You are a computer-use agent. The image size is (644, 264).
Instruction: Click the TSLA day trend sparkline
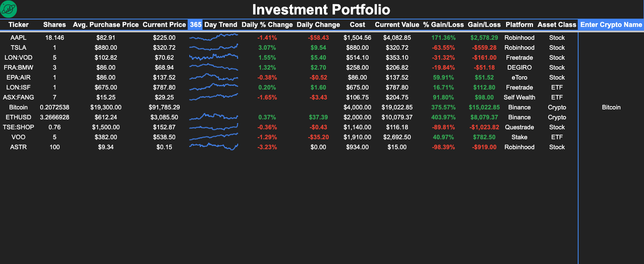tap(213, 47)
